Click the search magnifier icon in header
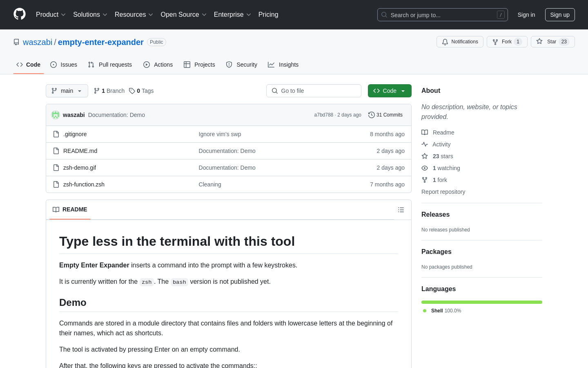 click(x=384, y=15)
